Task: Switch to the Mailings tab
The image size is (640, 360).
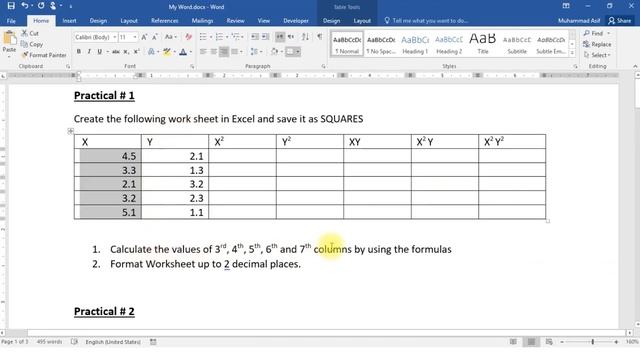Action: tap(202, 21)
